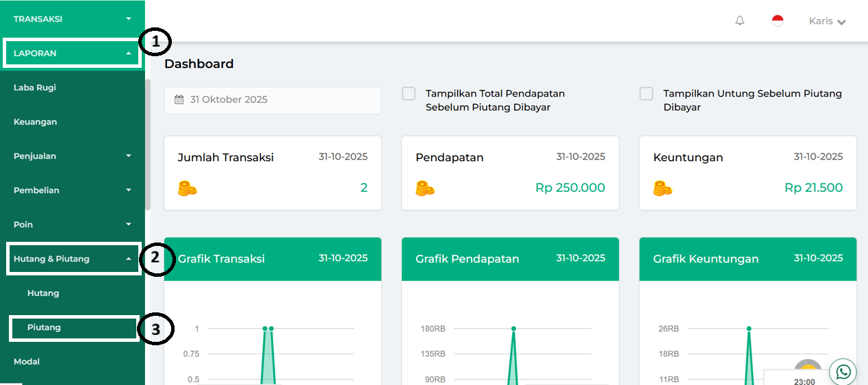Screen dimensions: 868x385
Task: Click coins icon in Jumlah Transaksi card
Action: (188, 188)
